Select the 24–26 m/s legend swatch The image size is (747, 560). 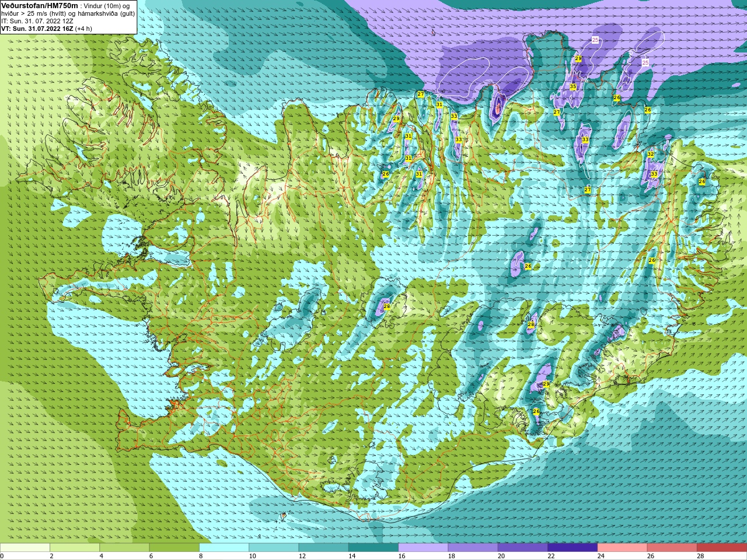623,547
